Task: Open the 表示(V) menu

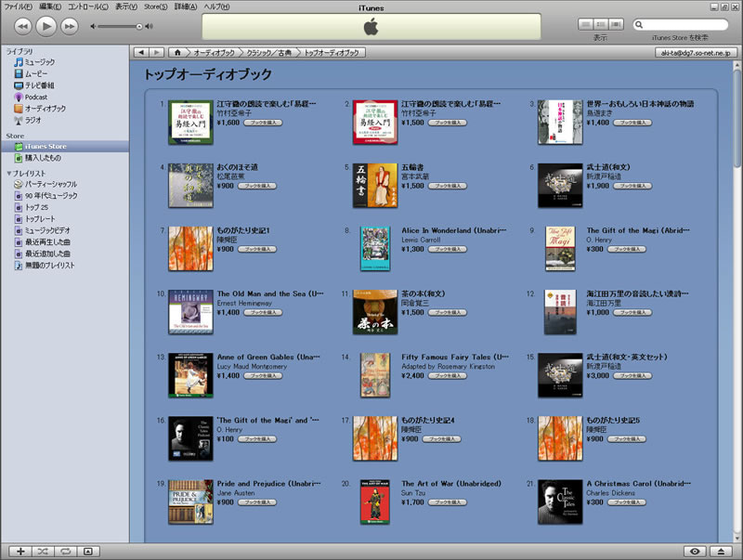Action: (x=126, y=7)
